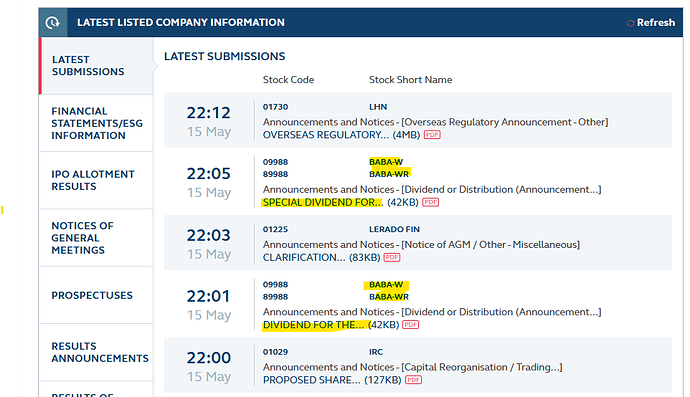Click the Stock Short Name column header
The height and width of the screenshot is (397, 690).
411,80
